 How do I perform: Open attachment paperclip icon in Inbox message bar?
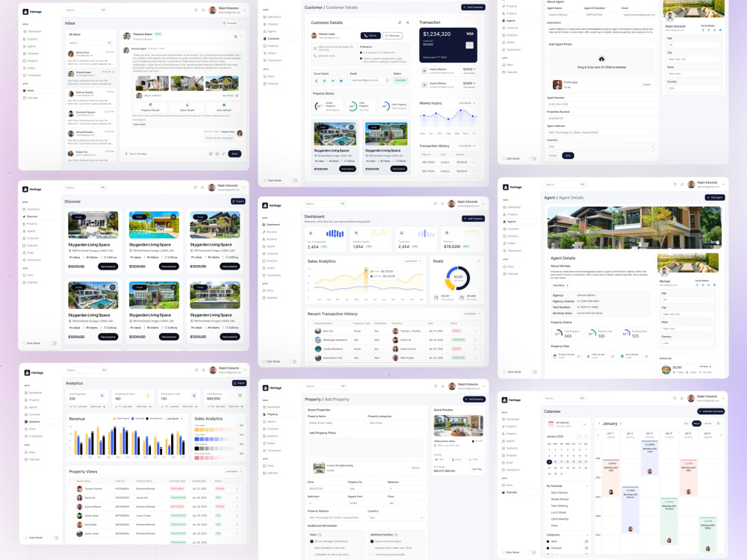pos(223,154)
